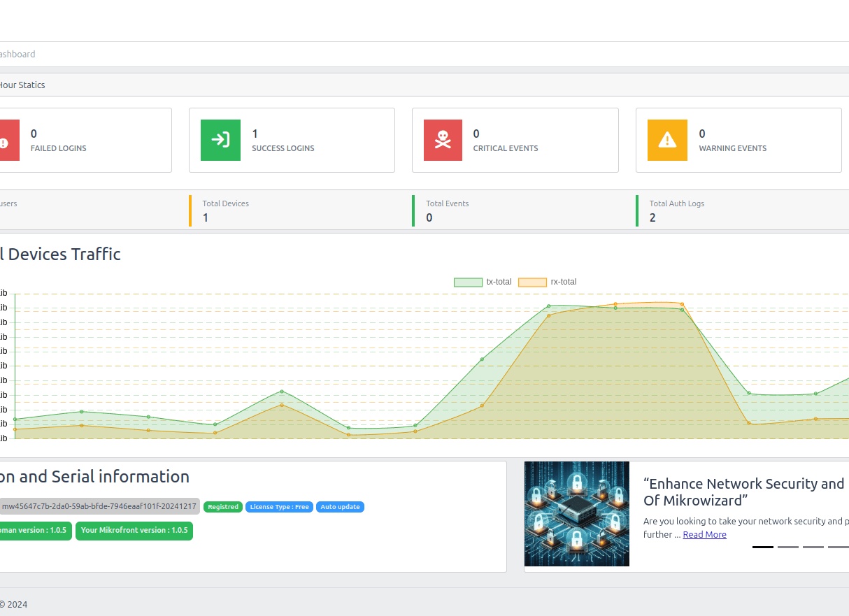Click the green Success Logins arrow icon

pyautogui.click(x=220, y=140)
